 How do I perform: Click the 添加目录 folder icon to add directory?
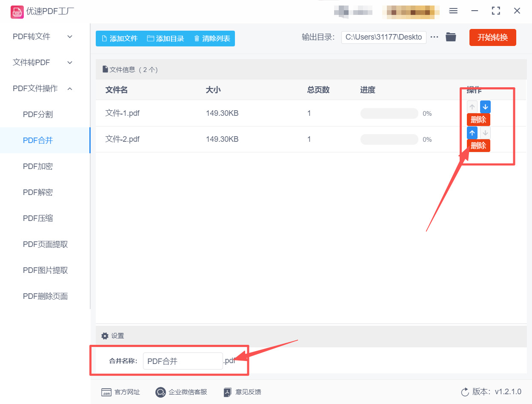pos(150,38)
